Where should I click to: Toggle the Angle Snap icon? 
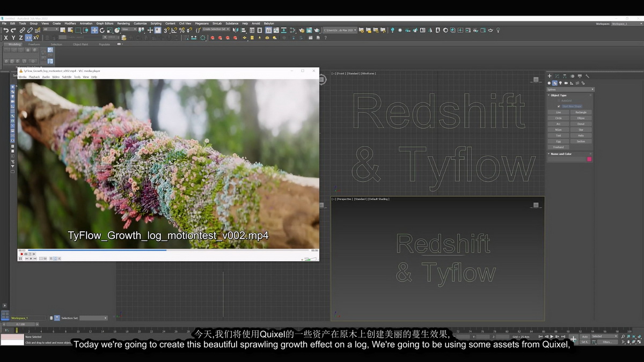click(173, 31)
